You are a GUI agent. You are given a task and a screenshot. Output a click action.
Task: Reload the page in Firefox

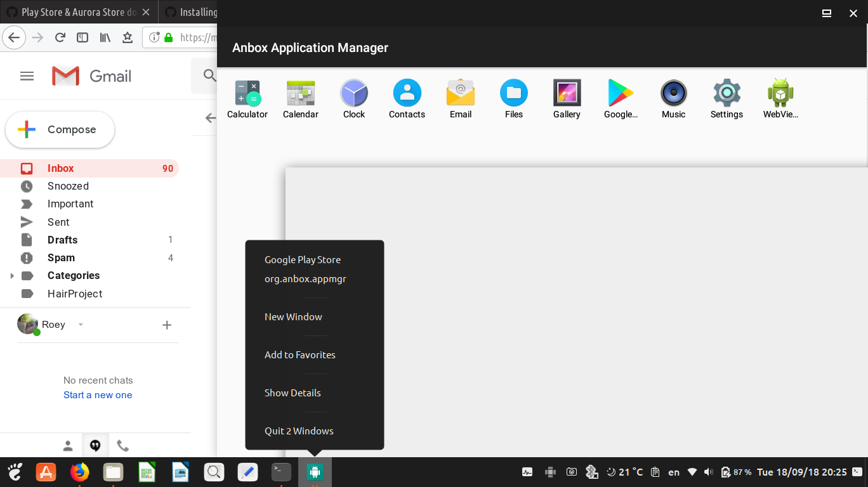[x=60, y=37]
